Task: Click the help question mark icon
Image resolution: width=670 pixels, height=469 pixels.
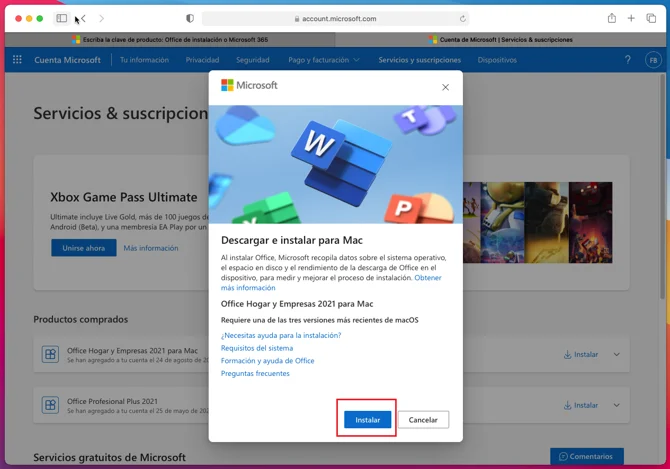Action: point(628,60)
